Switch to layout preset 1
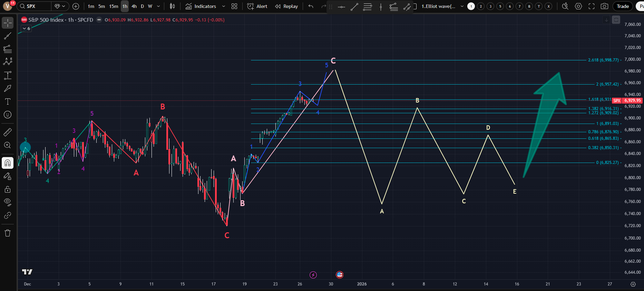This screenshot has width=644, height=291. point(471,6)
